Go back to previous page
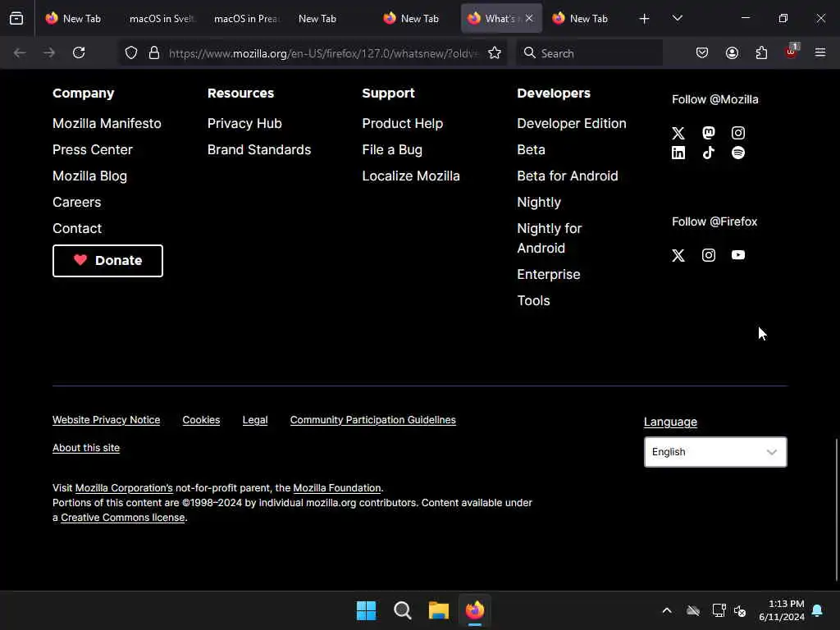This screenshot has height=630, width=840. pyautogui.click(x=20, y=52)
